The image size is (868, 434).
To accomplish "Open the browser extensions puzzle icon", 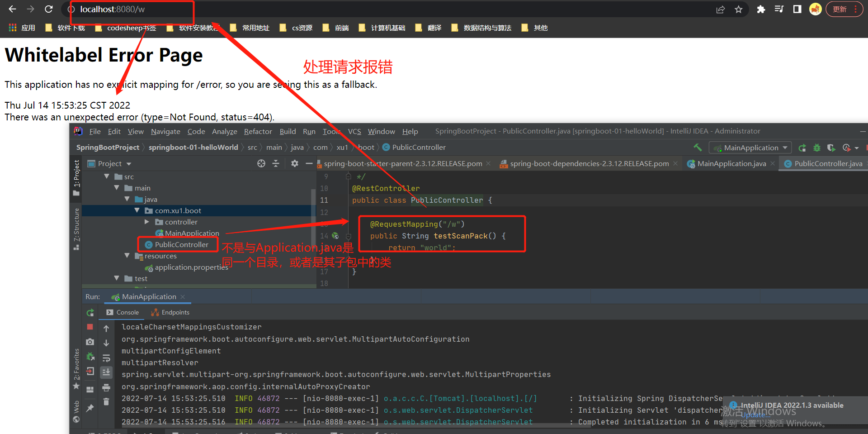I will click(761, 10).
